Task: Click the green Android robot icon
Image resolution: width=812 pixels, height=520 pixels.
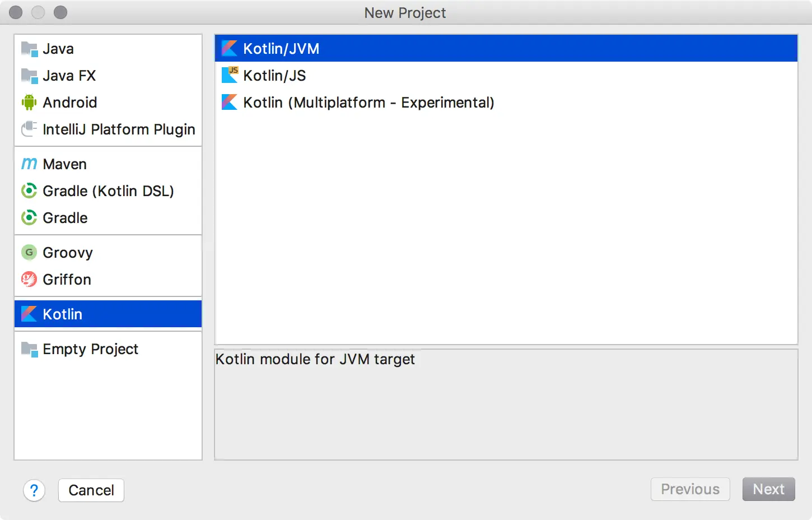Action: [x=29, y=103]
